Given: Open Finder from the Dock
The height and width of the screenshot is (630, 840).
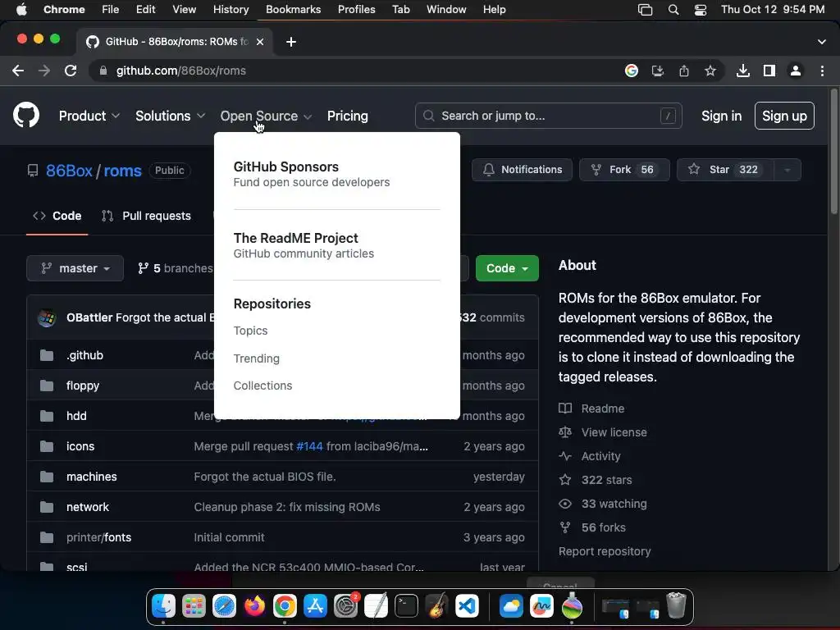Looking at the screenshot, I should [x=163, y=606].
